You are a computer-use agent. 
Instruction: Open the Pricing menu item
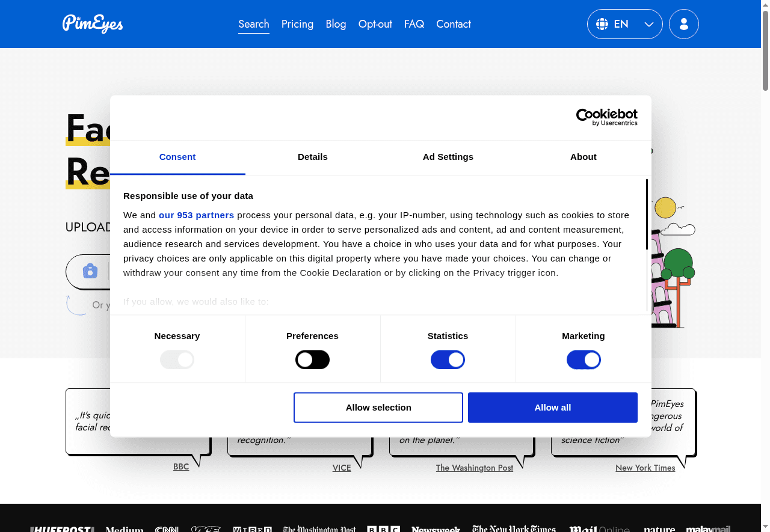pyautogui.click(x=297, y=24)
